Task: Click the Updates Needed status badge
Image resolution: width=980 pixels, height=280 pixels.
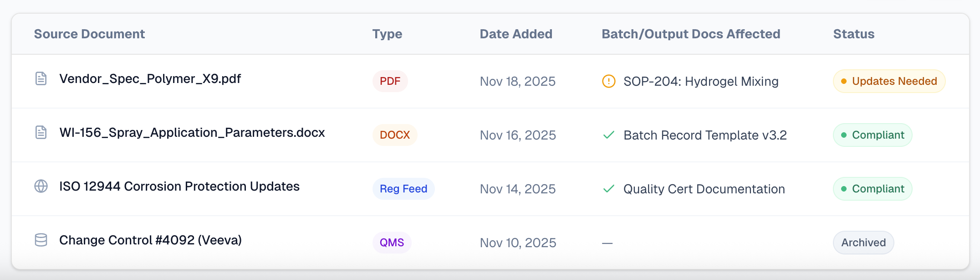Action: [889, 81]
